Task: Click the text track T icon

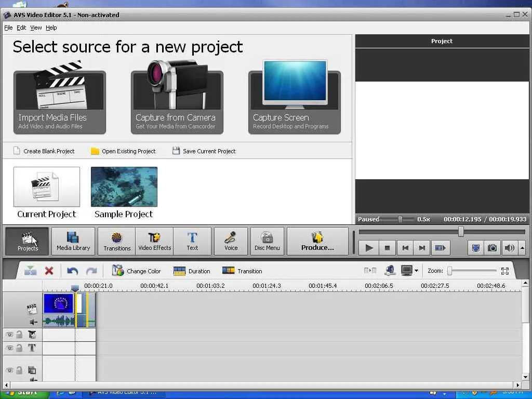Action: click(32, 348)
